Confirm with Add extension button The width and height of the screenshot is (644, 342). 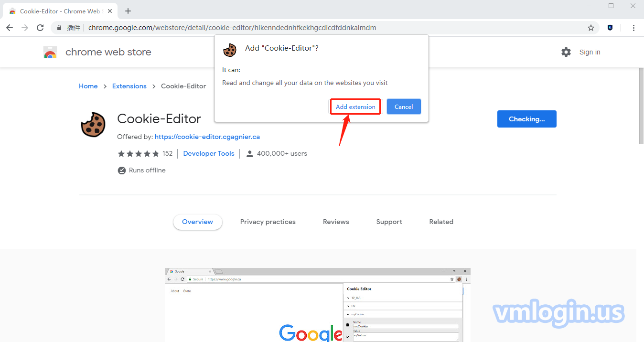coord(355,107)
